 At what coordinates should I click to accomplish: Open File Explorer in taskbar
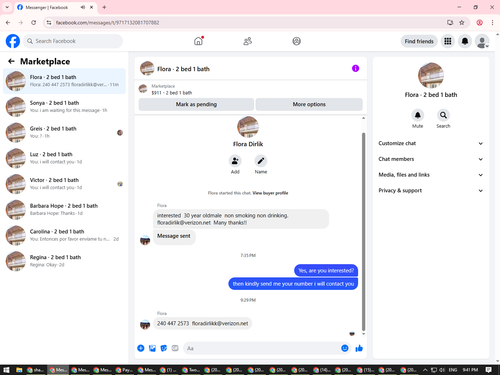coord(19,370)
